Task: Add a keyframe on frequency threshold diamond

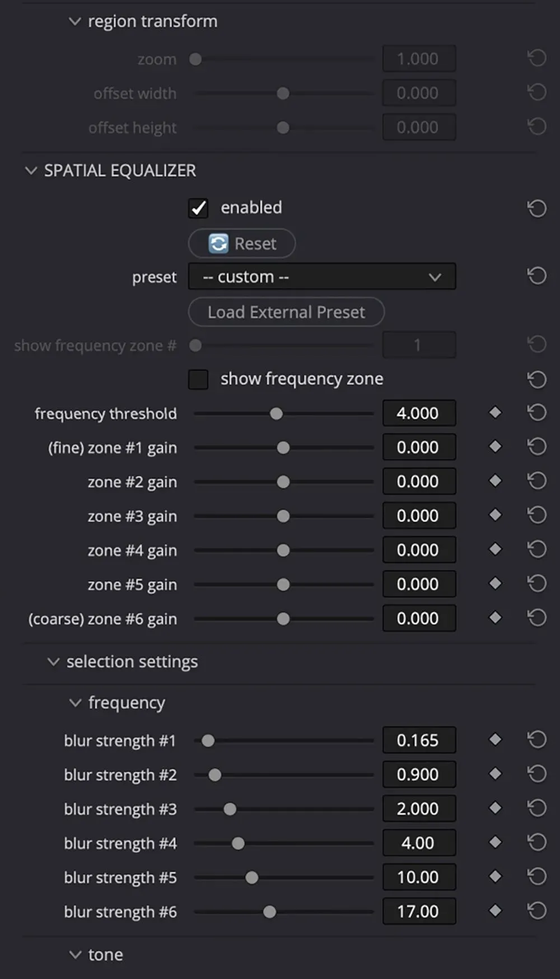Action: [495, 413]
